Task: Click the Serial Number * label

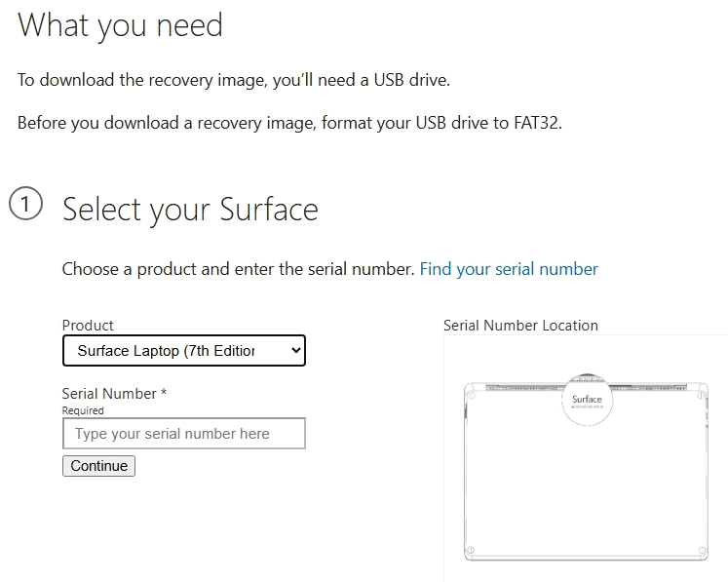Action: click(x=114, y=394)
